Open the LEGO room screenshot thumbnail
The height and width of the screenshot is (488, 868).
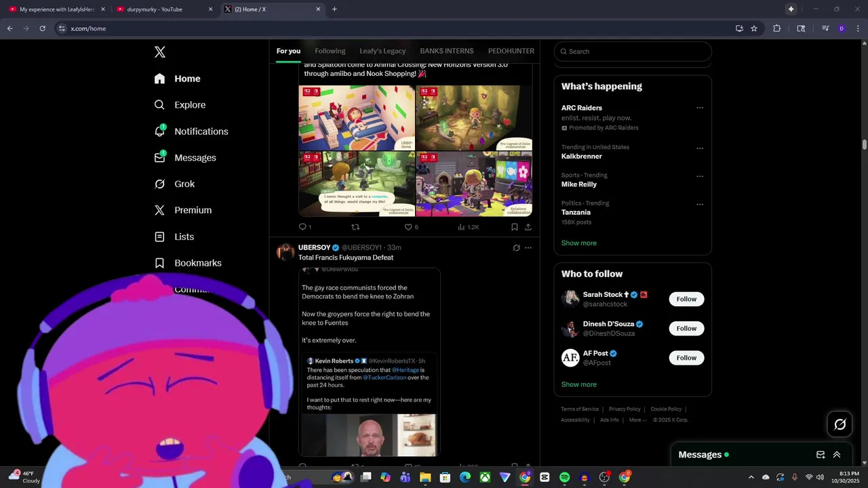[x=357, y=117]
